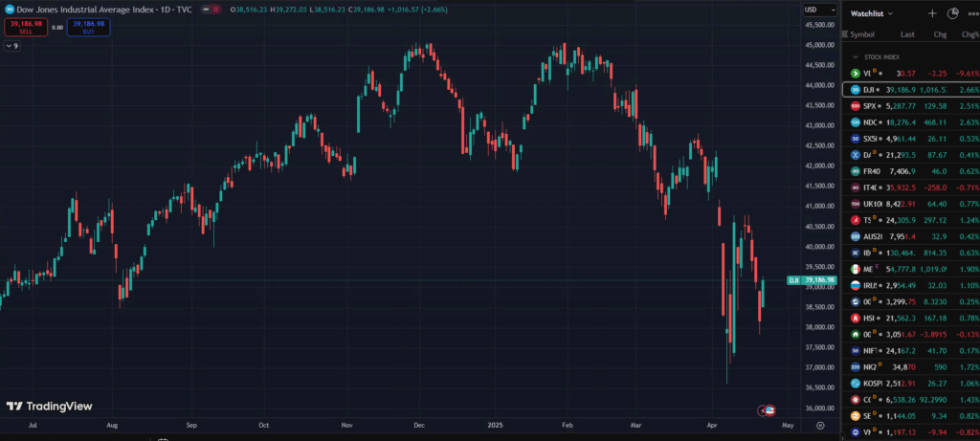980x441 pixels.
Task: Click the Dow Jones symbol logo in chart title
Action: click(x=9, y=10)
